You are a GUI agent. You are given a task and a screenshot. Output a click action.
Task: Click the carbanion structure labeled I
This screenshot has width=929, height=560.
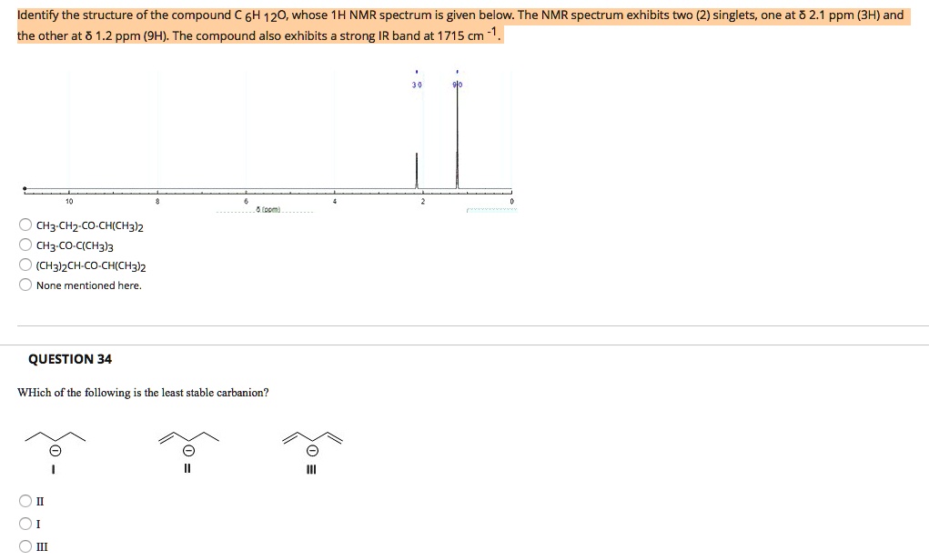click(x=53, y=438)
